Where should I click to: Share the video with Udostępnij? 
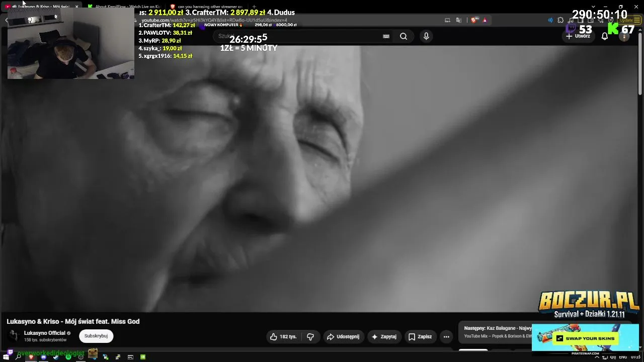coord(343,336)
